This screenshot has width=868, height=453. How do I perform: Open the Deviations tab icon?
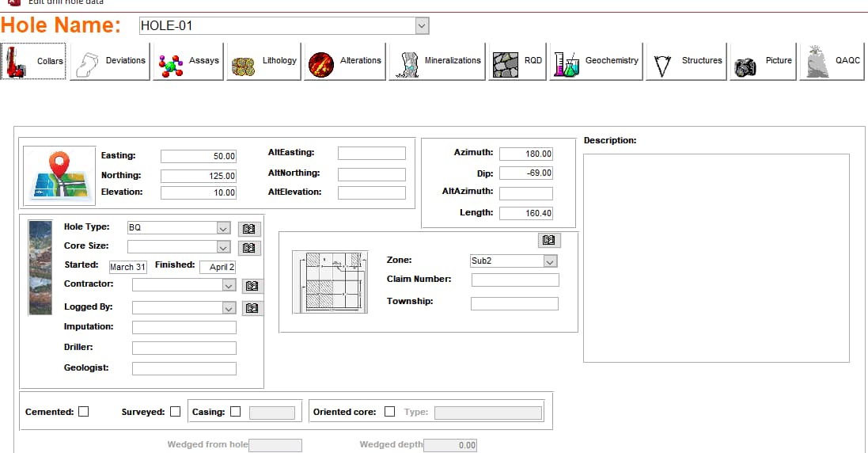click(x=111, y=61)
